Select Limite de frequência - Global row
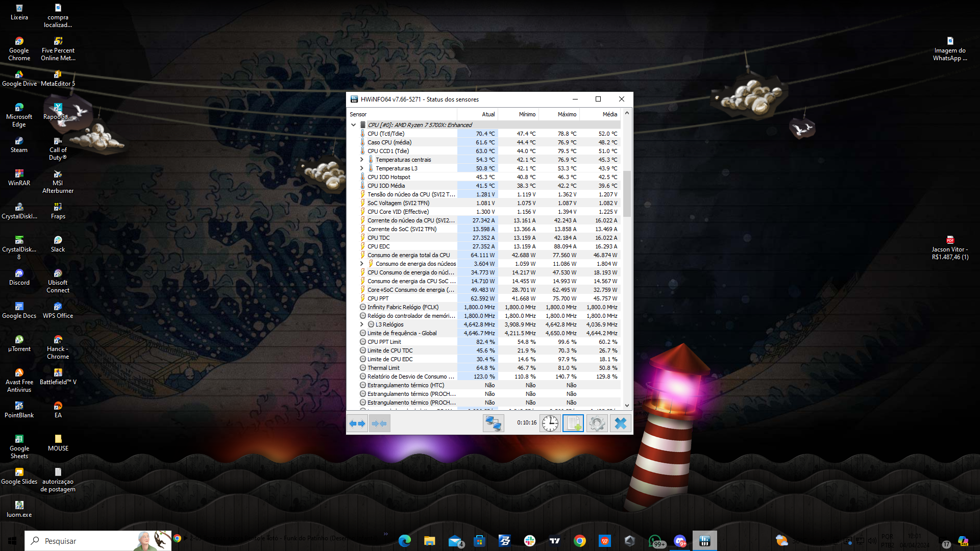The width and height of the screenshot is (980, 551). 484,333
